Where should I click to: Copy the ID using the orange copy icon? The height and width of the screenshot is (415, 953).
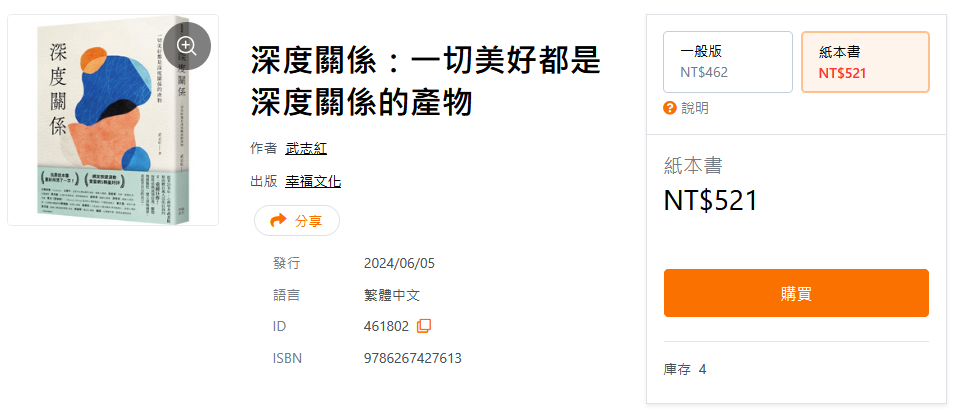(424, 326)
